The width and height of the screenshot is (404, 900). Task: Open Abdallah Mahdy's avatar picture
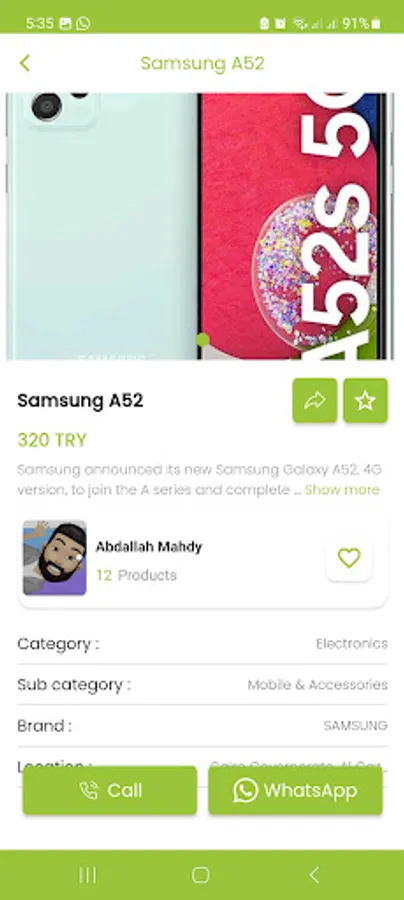click(x=55, y=558)
